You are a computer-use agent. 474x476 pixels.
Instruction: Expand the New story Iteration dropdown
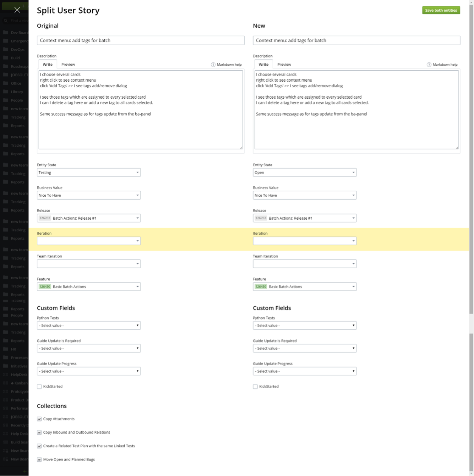[x=305, y=241]
